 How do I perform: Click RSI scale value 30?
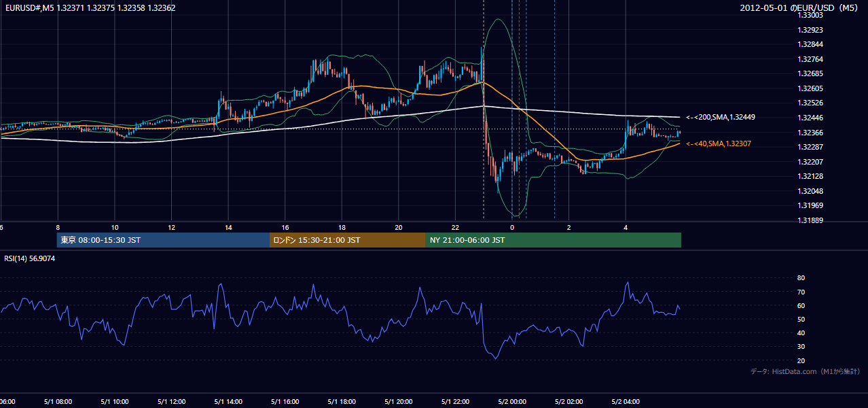(x=801, y=347)
